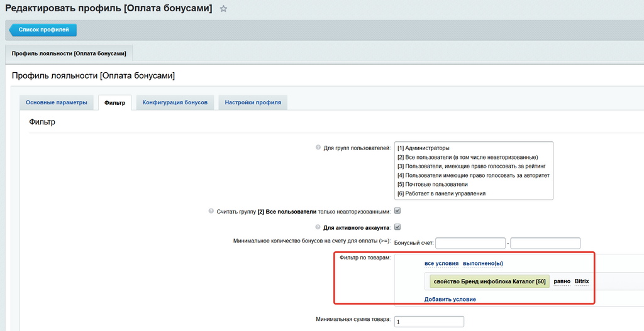Focus the 'Минимальная сумма товара' input field

click(x=429, y=322)
